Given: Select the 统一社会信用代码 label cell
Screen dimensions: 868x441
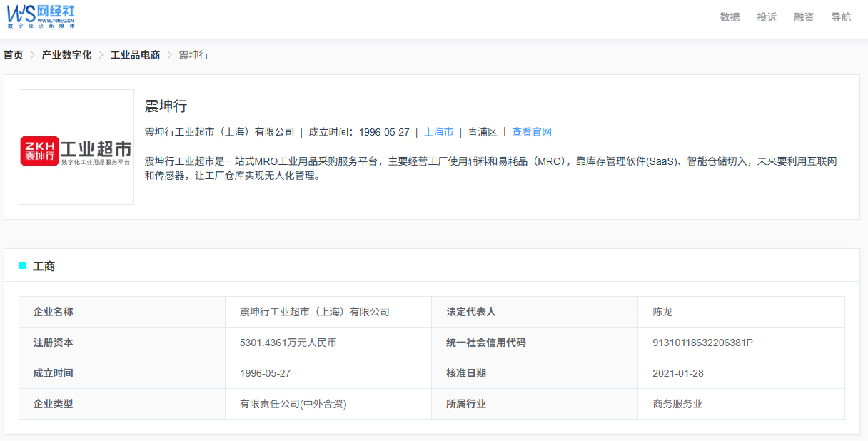Looking at the screenshot, I should (535, 343).
